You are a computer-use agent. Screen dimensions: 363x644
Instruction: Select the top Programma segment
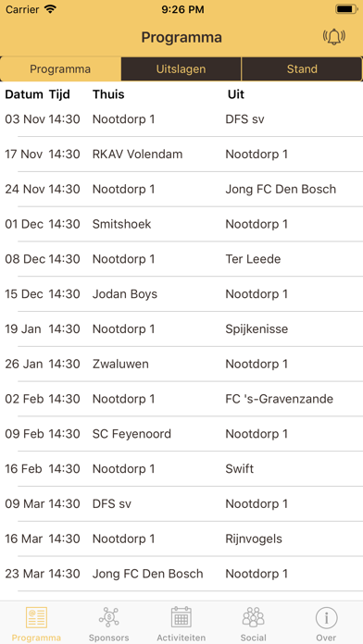(x=60, y=69)
